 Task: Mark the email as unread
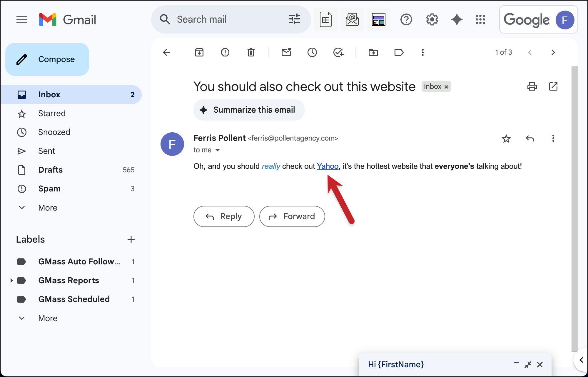[x=286, y=52]
